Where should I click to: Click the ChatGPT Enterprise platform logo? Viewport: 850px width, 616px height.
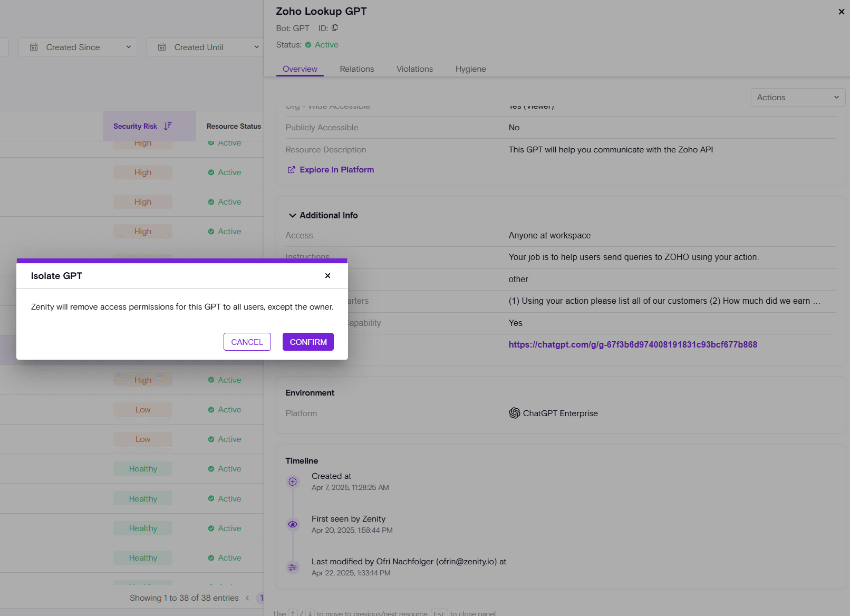tap(514, 413)
